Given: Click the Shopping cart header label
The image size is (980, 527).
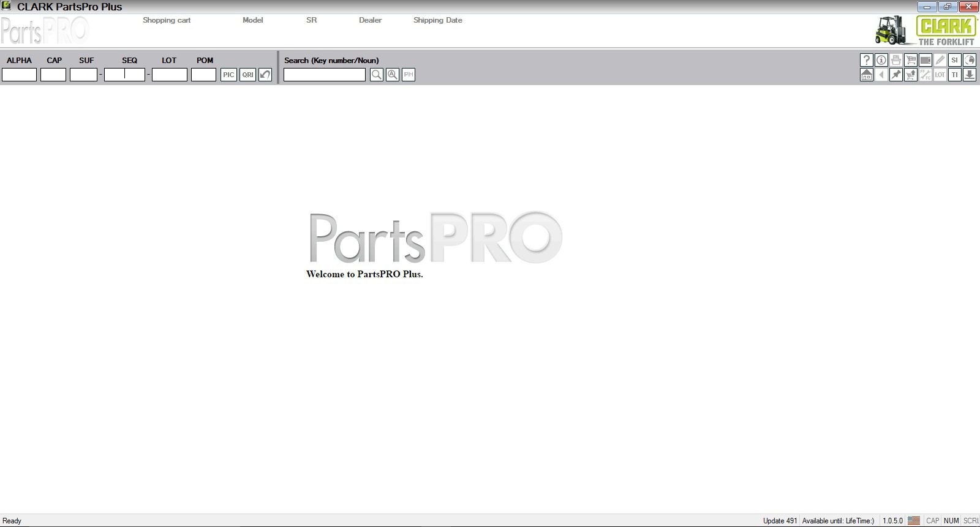Looking at the screenshot, I should click(167, 20).
